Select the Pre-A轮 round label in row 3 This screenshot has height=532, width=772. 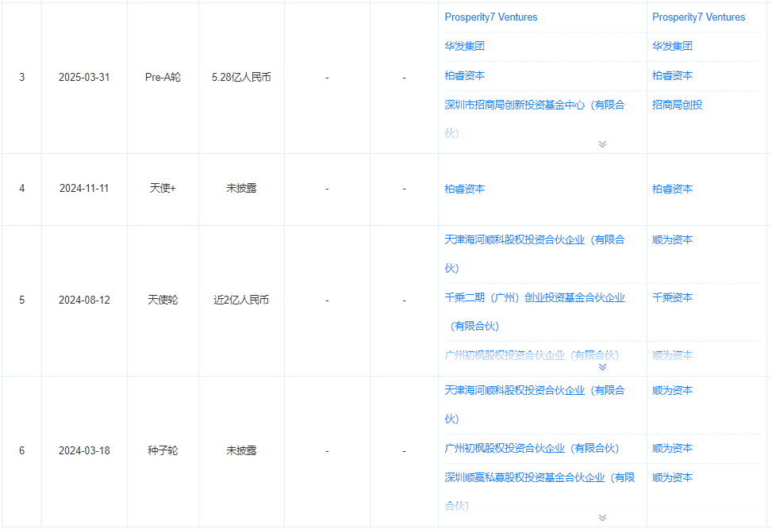click(x=161, y=76)
